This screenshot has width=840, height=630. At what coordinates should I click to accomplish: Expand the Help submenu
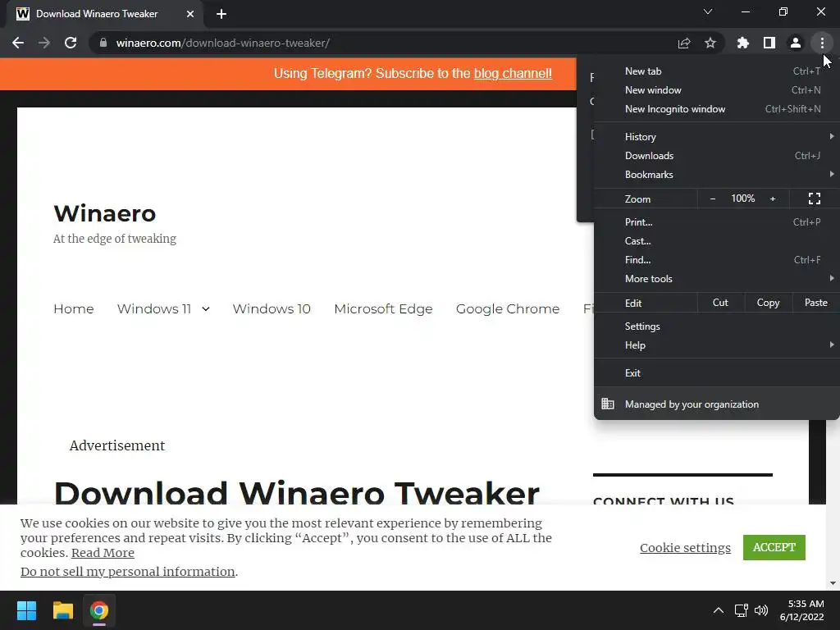[717, 345]
